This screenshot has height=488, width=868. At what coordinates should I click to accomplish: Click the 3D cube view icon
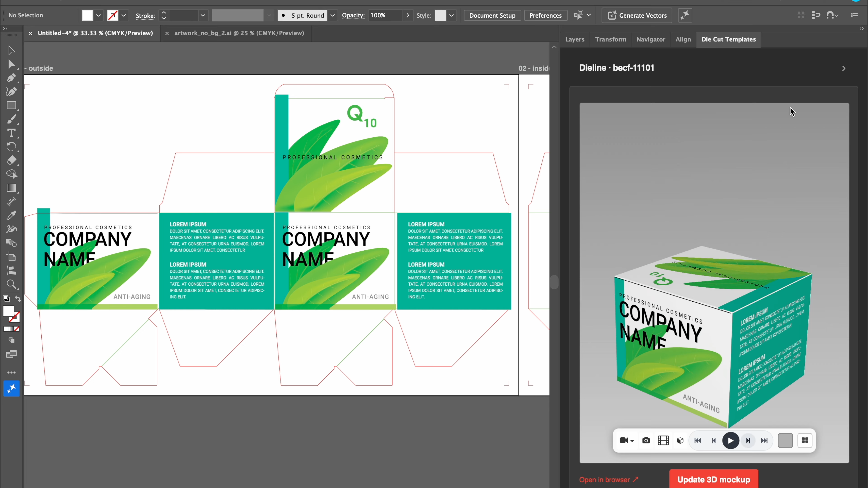(x=680, y=441)
